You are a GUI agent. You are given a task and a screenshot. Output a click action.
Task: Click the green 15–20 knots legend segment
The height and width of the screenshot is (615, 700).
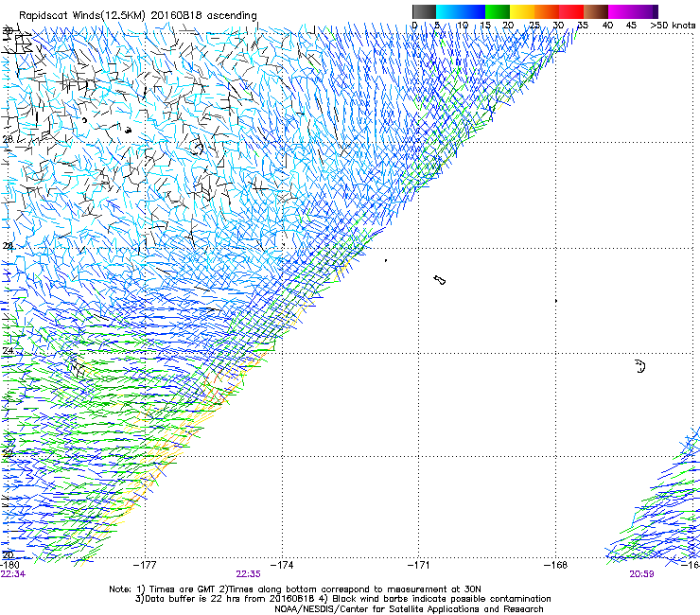coord(498,11)
